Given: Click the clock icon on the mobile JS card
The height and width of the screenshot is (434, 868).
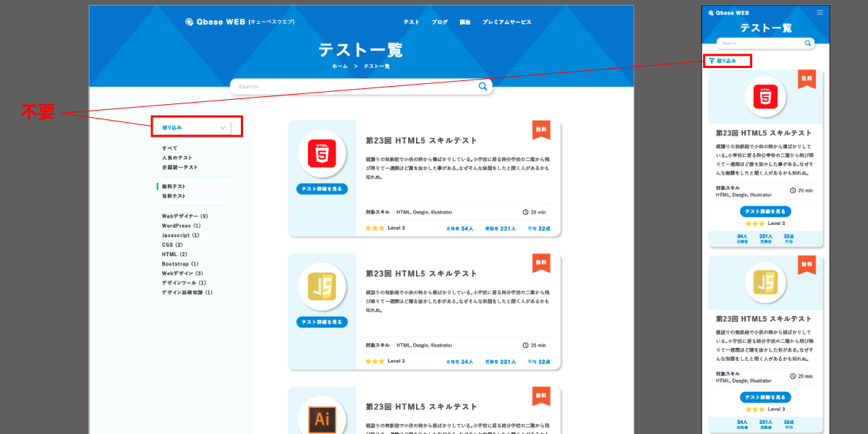Looking at the screenshot, I should 793,376.
